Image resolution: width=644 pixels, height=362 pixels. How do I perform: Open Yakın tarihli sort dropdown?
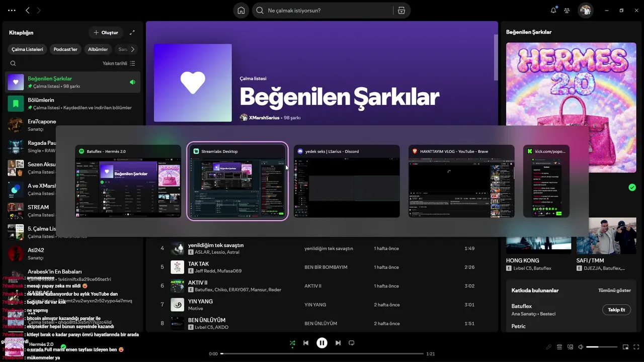click(119, 63)
